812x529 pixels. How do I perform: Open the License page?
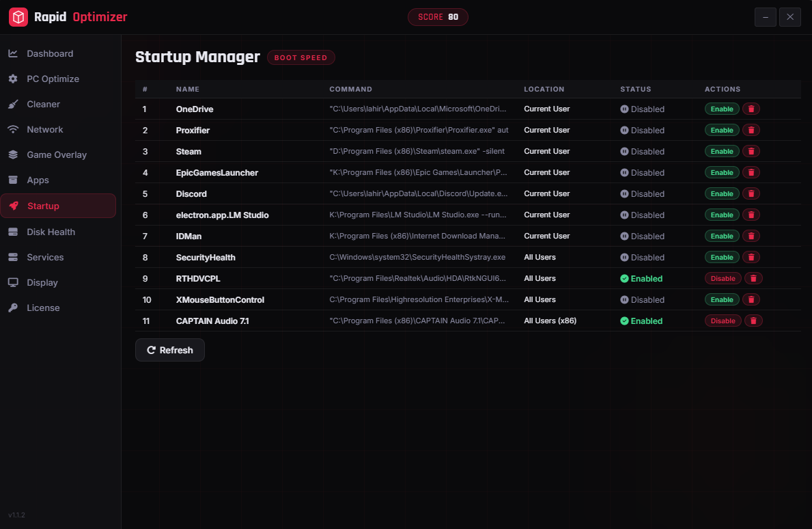tap(58, 308)
